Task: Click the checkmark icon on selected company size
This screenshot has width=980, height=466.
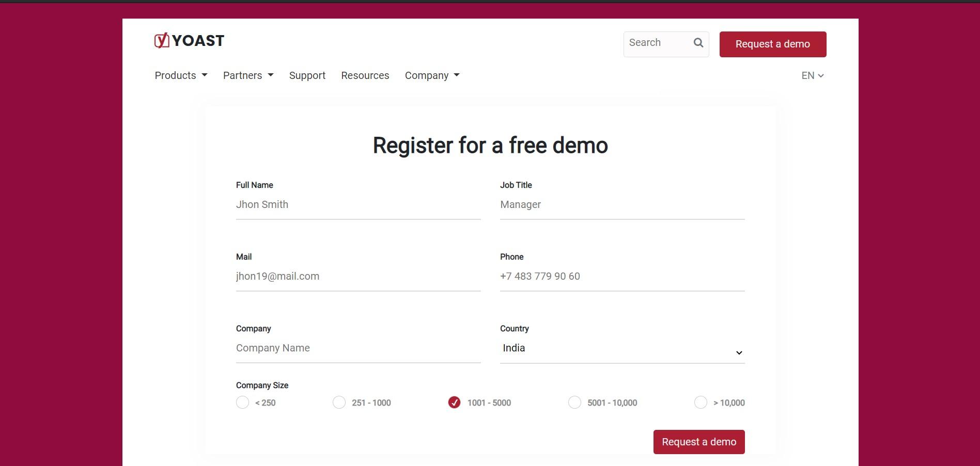Action: tap(454, 402)
